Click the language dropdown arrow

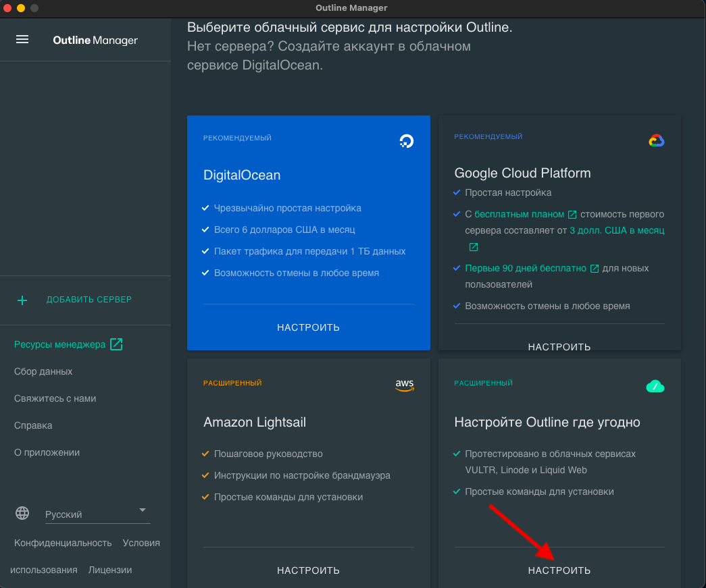(x=143, y=510)
